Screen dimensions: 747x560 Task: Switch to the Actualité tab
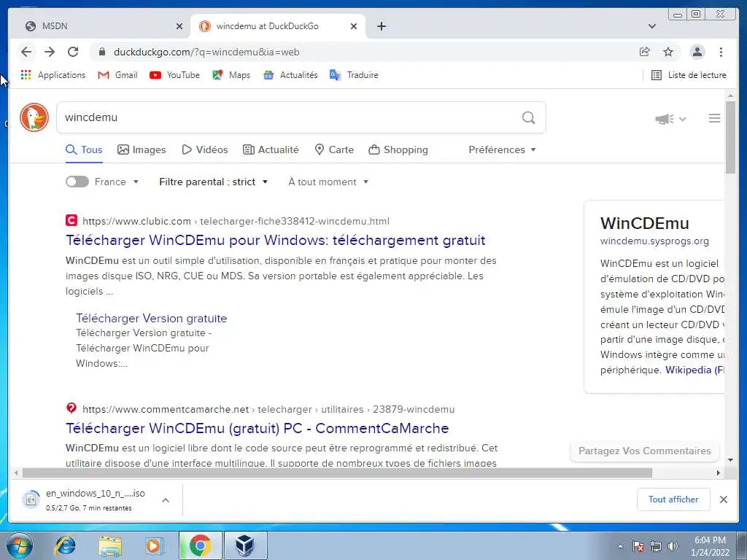pyautogui.click(x=271, y=149)
